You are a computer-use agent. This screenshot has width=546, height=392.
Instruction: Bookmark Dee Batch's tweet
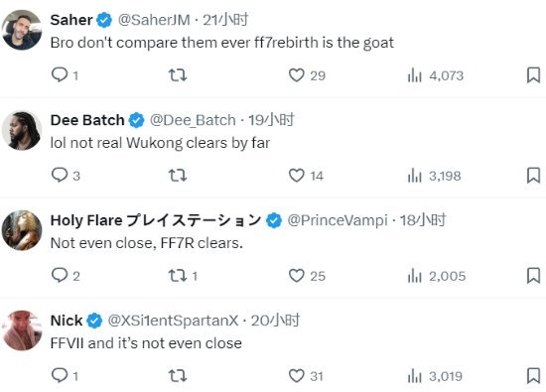(x=533, y=176)
